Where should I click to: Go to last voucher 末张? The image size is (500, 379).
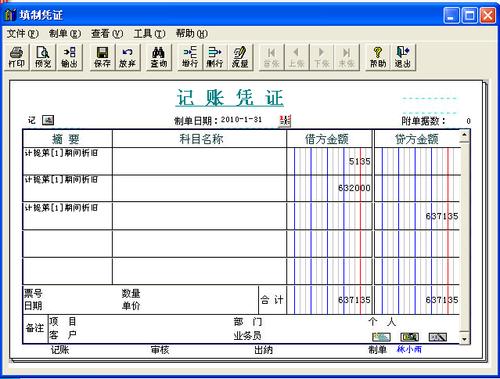click(x=346, y=57)
